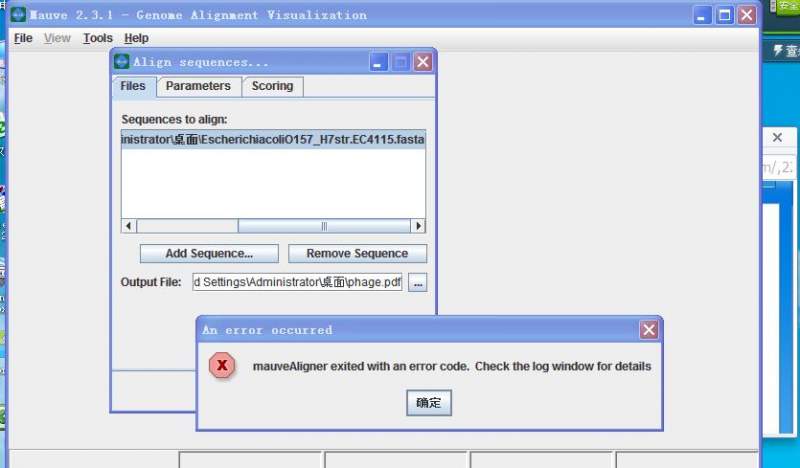Confirm the error dialog with 确定 button
This screenshot has width=800, height=468.
[429, 403]
